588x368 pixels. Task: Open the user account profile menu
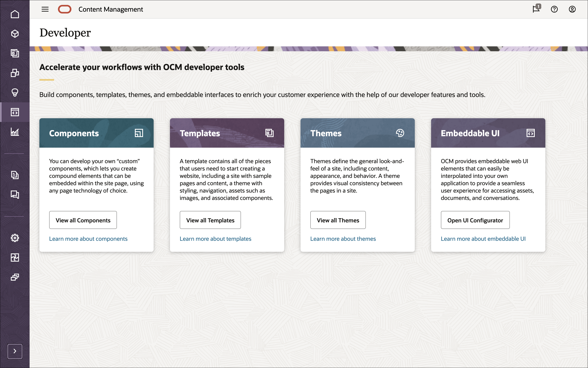pos(572,9)
